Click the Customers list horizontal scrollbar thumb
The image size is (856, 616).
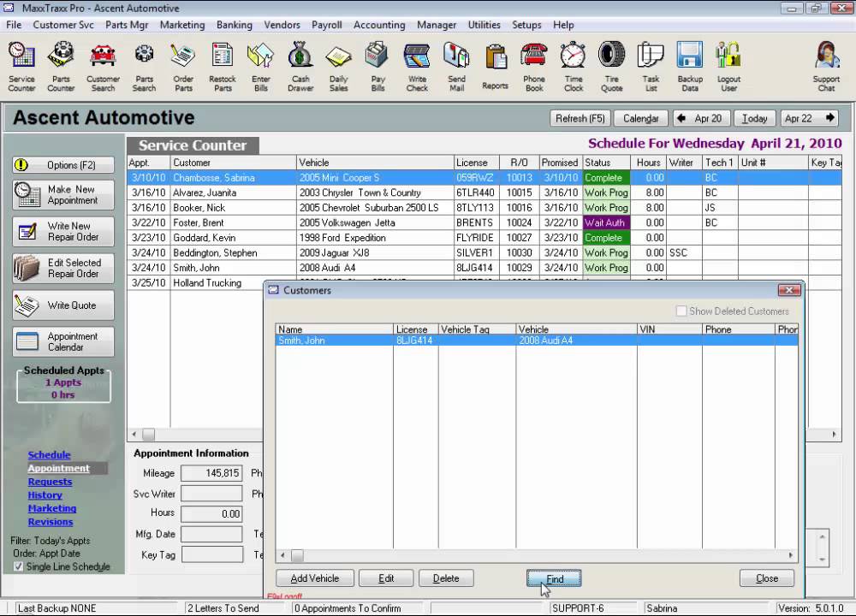pyautogui.click(x=298, y=555)
